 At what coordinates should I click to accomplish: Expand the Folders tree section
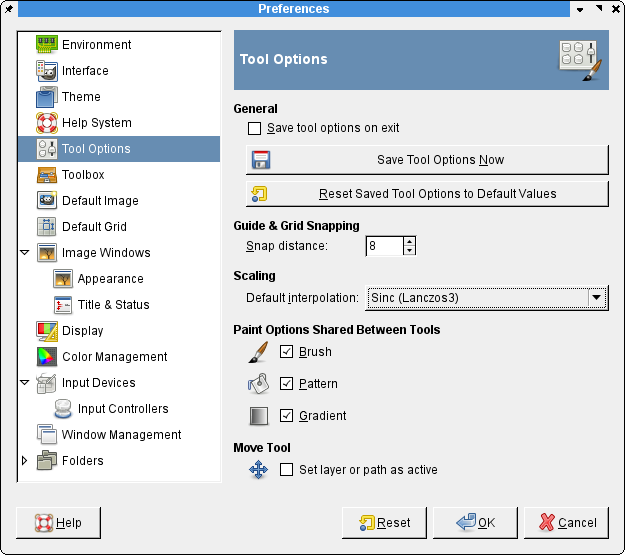pyautogui.click(x=25, y=461)
